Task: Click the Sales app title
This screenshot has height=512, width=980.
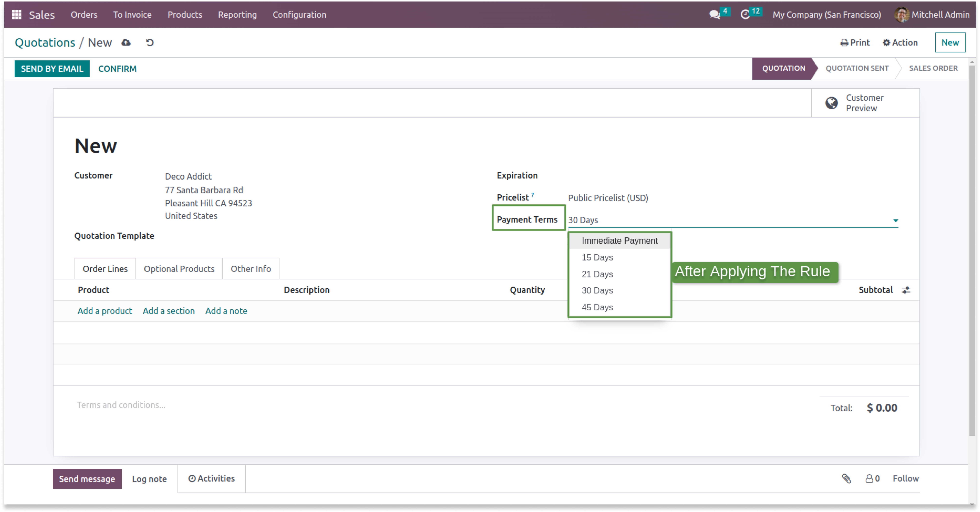Action: click(42, 14)
